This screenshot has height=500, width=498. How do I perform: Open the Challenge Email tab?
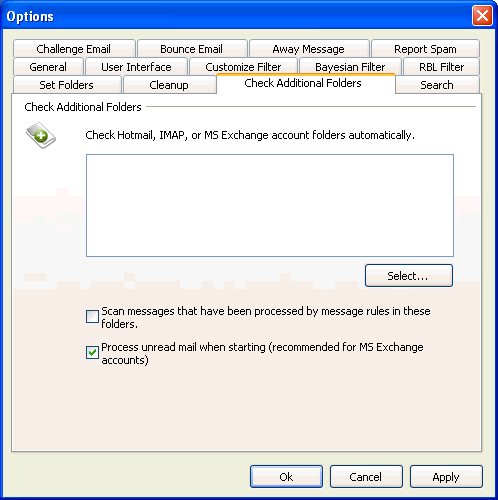point(74,49)
